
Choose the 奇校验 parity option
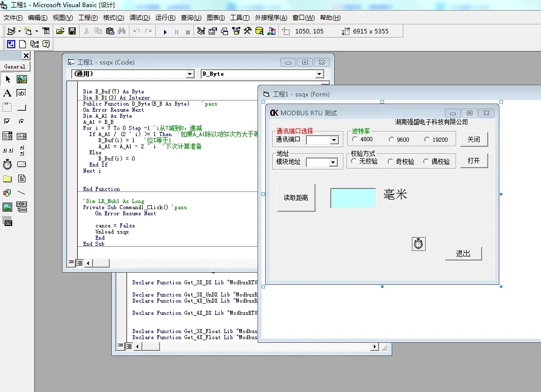click(401, 161)
